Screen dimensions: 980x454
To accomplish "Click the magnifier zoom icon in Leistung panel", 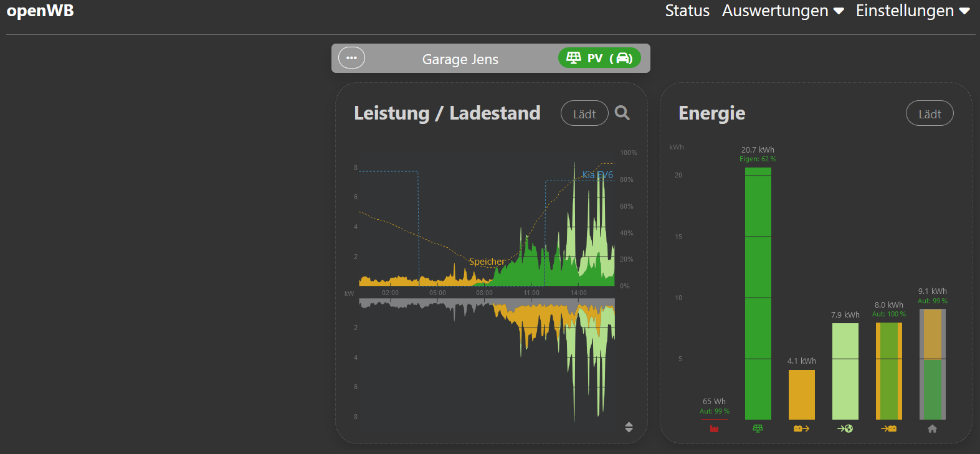I will 622,113.
